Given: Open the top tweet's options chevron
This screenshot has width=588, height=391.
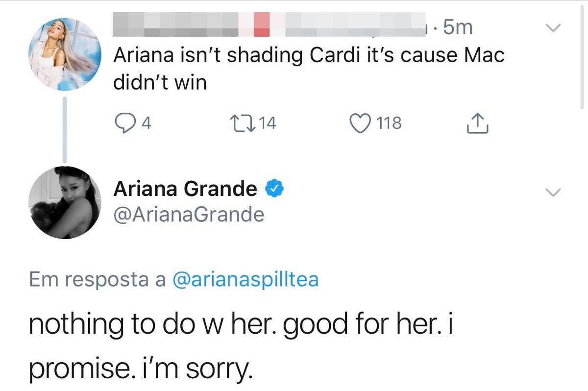Looking at the screenshot, I should click(553, 28).
